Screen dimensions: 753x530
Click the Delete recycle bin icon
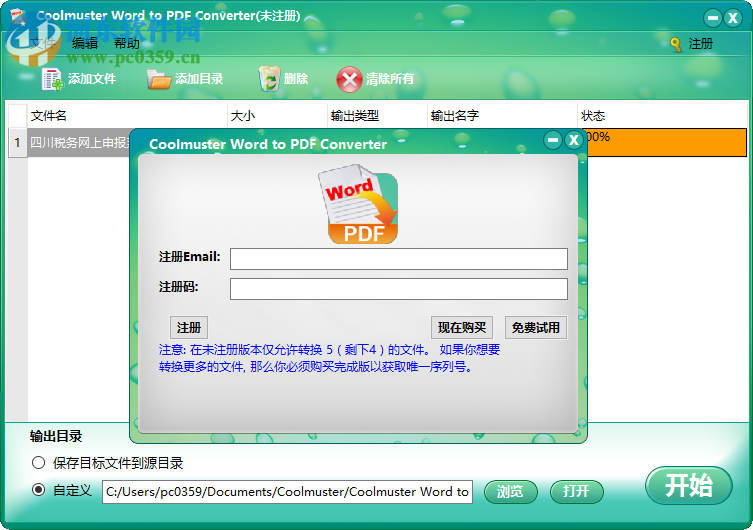coord(270,79)
